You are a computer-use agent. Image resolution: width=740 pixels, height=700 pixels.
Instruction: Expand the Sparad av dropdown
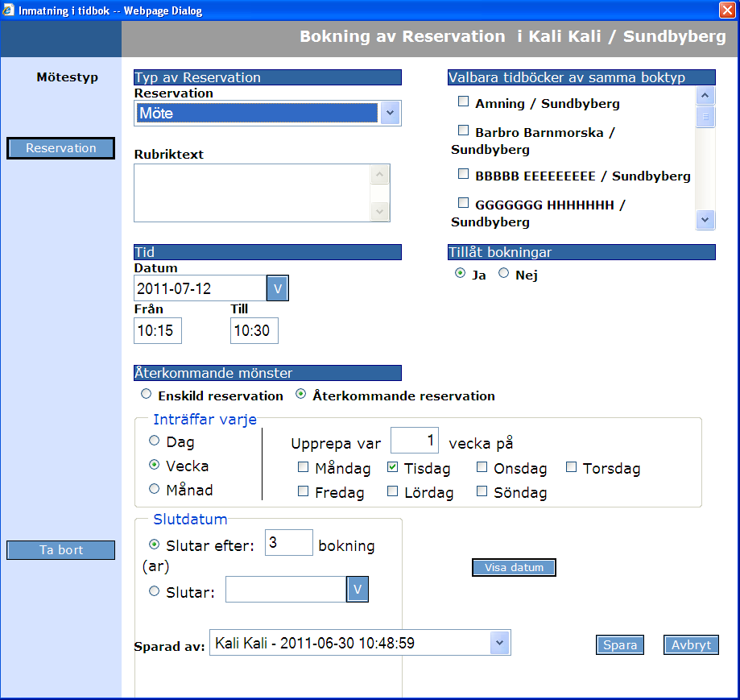(x=360, y=643)
